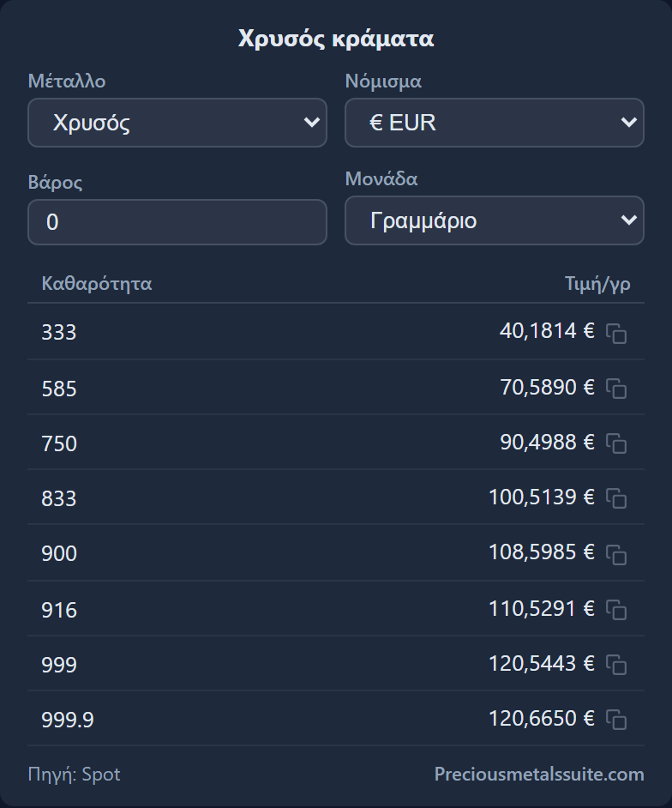Select the 120,5443 € price value

(x=541, y=663)
